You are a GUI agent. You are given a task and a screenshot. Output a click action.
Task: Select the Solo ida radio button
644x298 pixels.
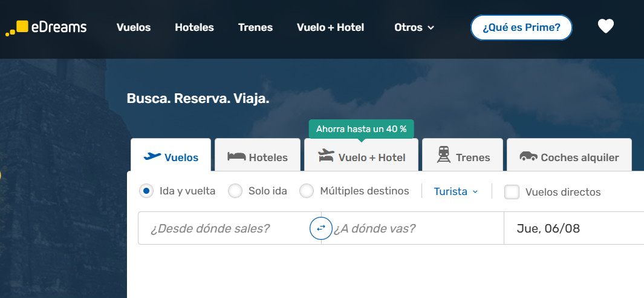tap(235, 191)
